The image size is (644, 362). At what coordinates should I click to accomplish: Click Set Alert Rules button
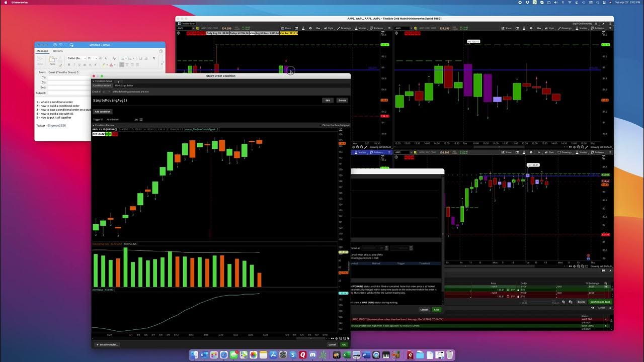click(107, 344)
